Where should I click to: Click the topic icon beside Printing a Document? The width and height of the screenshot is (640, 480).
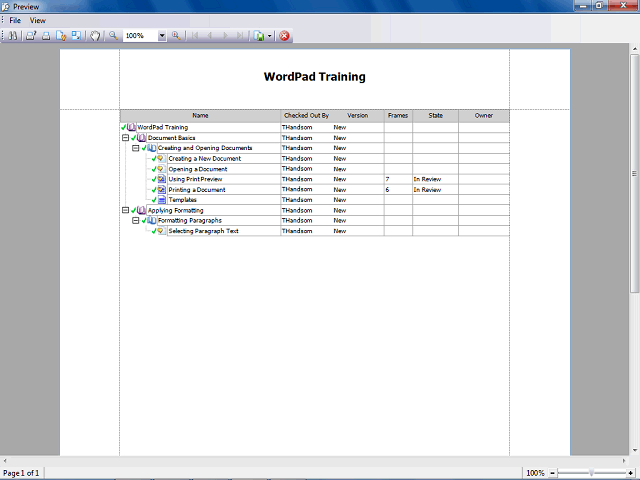tap(162, 189)
